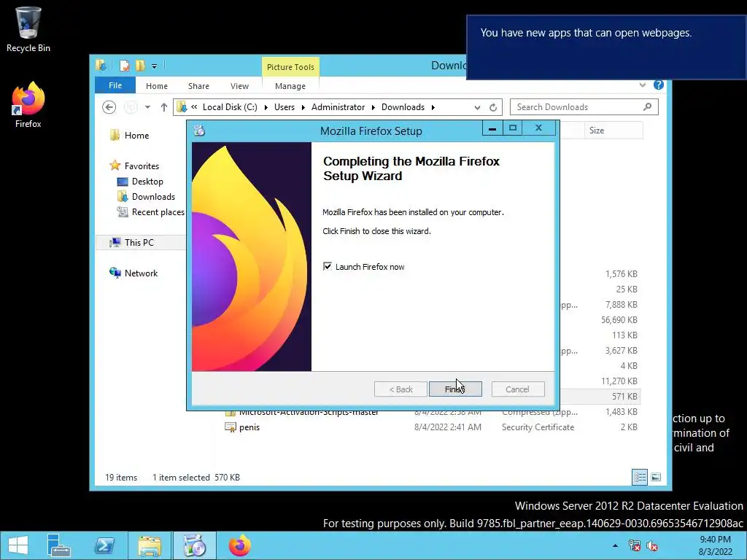Screen dimensions: 747x560
Task: Click the Explorer window folder icon
Action: coord(101,65)
